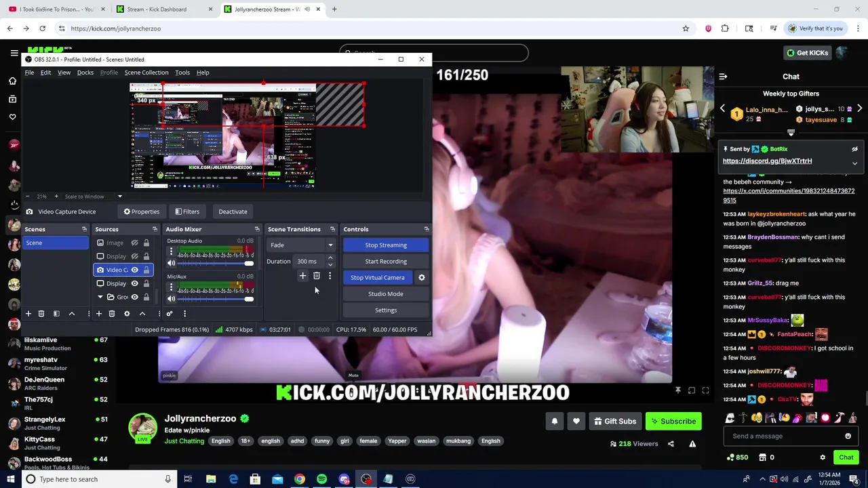Viewport: 868px width, 488px height.
Task: Enable stream notifications bell icon
Action: point(555,421)
